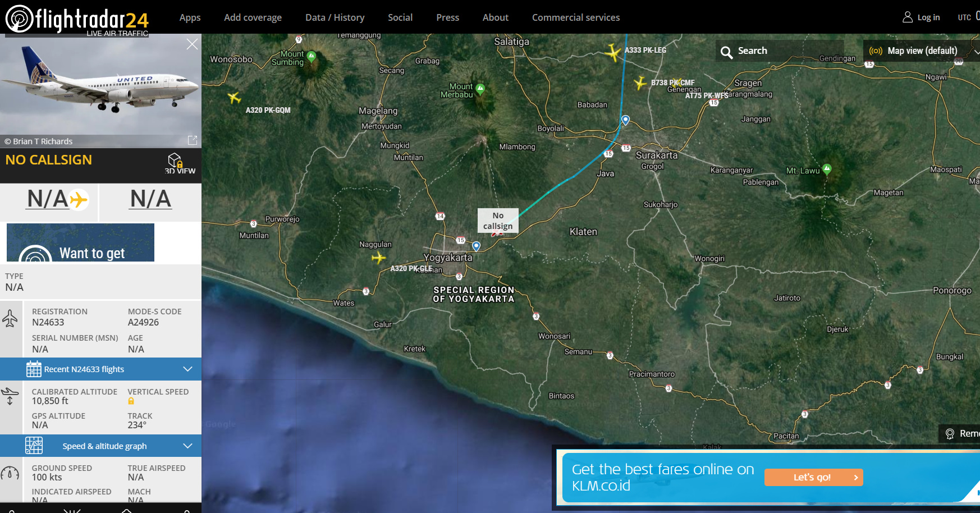Click the Salatiga label on the map
The width and height of the screenshot is (980, 513).
pyautogui.click(x=511, y=42)
